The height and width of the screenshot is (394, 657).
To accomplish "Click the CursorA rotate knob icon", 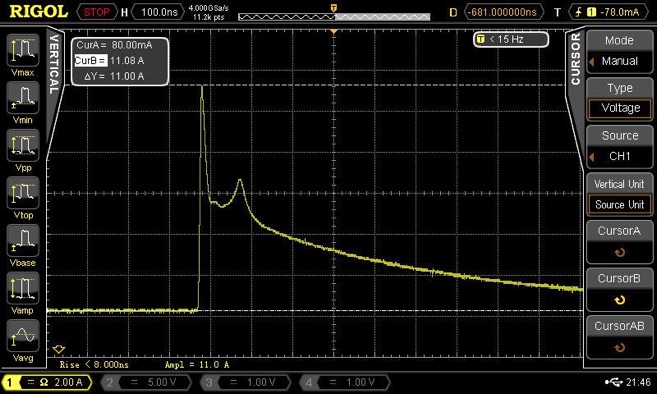I will pos(620,253).
